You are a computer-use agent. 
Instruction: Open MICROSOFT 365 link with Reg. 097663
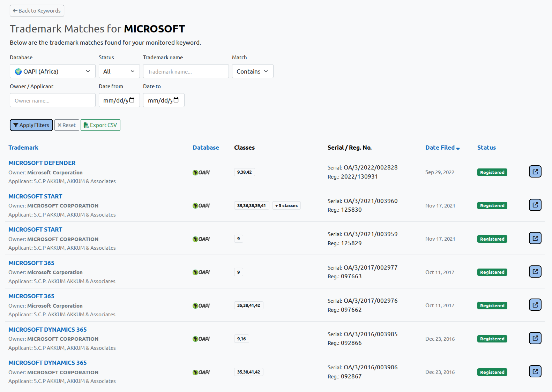(31, 263)
